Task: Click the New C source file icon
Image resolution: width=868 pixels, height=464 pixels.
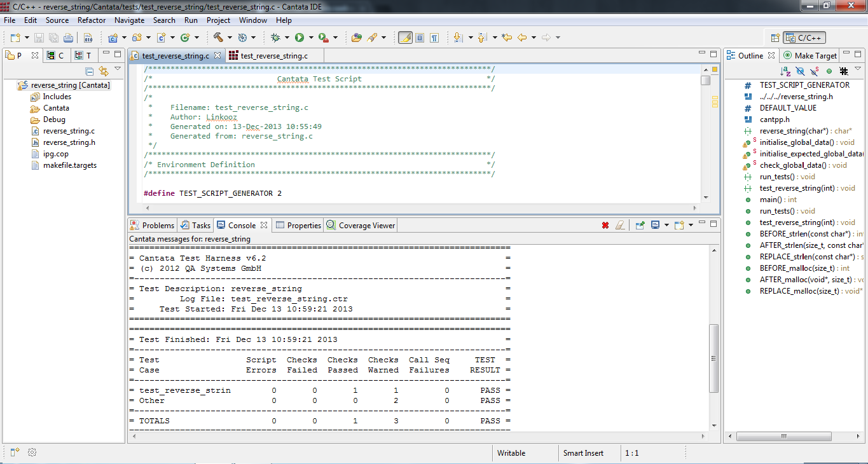Action: point(162,38)
